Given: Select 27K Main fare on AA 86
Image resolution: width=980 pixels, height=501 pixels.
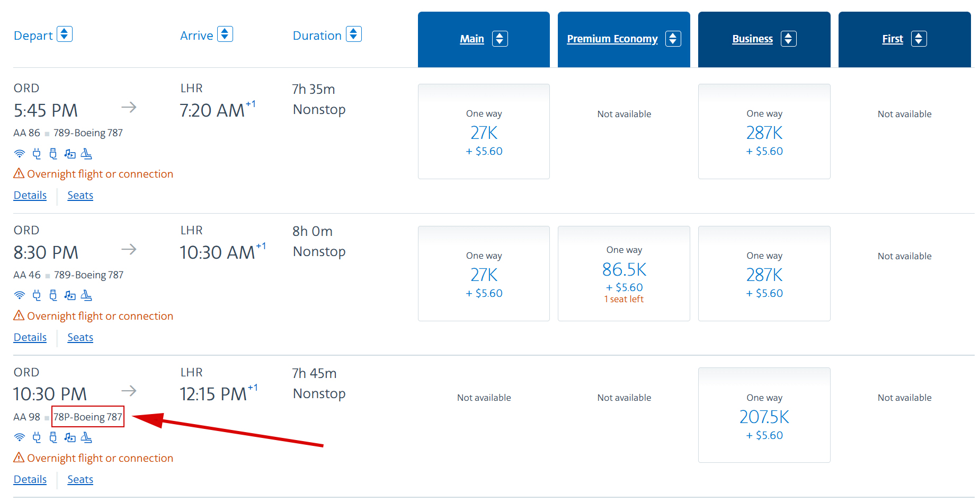Looking at the screenshot, I should (484, 131).
